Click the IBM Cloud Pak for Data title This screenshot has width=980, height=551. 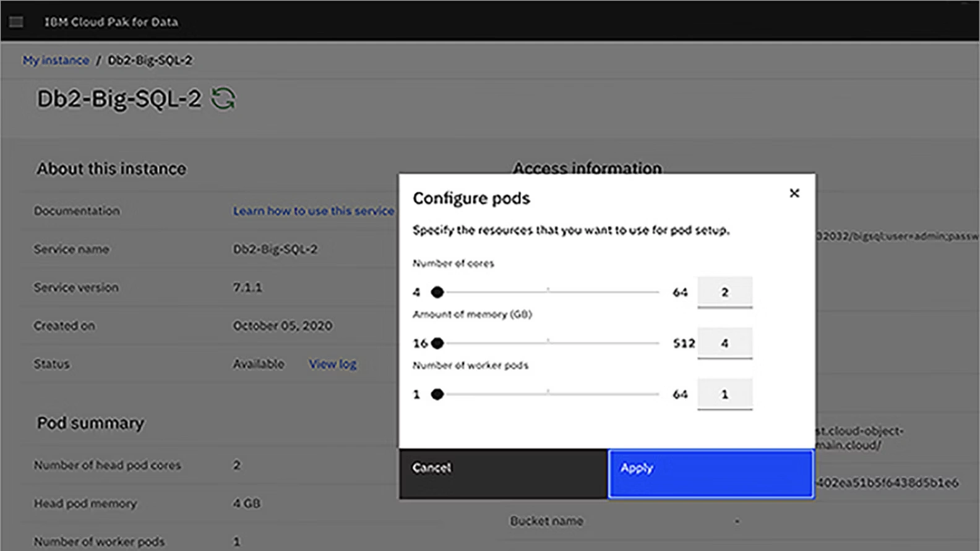point(111,22)
